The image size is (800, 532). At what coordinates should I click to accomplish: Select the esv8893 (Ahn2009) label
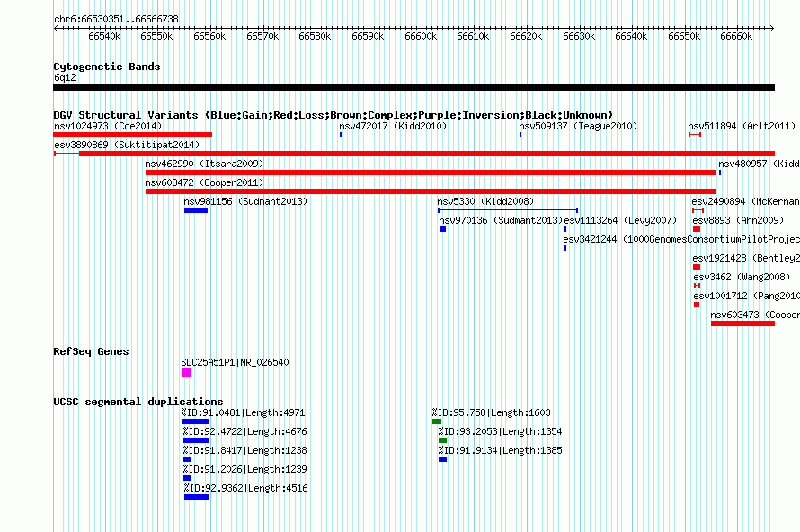click(738, 220)
